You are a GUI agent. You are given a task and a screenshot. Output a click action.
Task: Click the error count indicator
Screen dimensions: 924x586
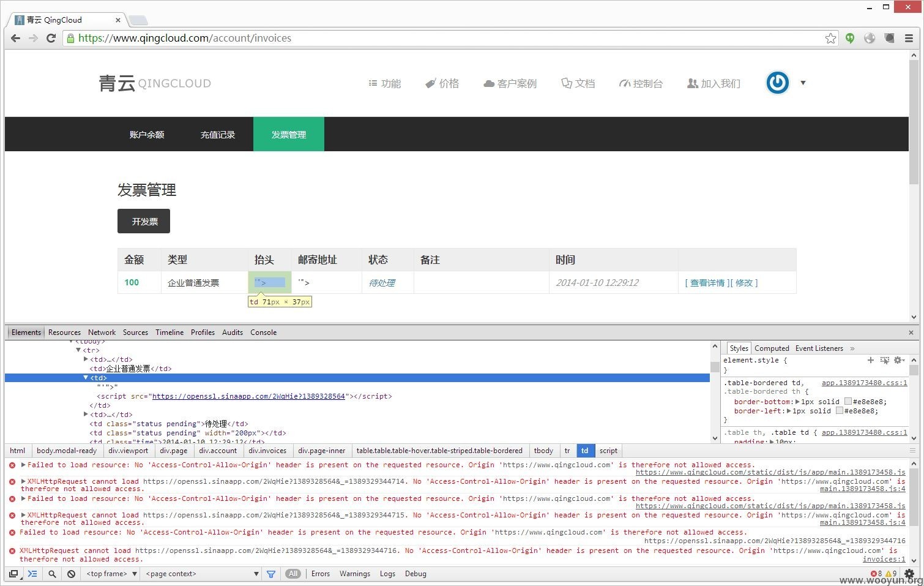876,574
